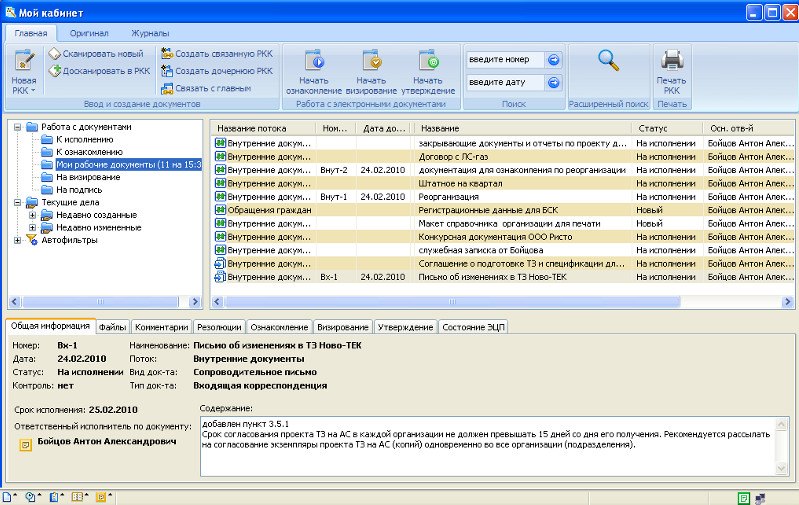Run search with number field arrow button
Viewport: 799px width, 505px height.
coord(553,60)
